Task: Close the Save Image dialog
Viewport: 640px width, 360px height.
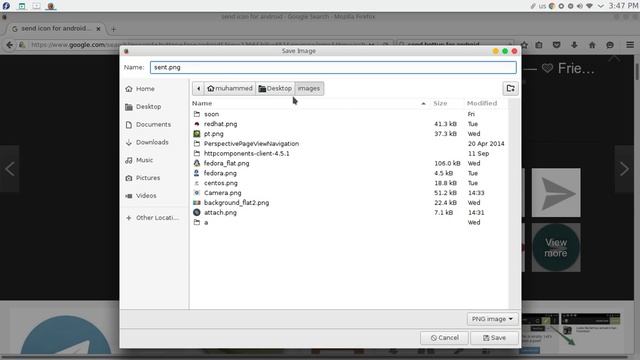Action: click(x=514, y=51)
